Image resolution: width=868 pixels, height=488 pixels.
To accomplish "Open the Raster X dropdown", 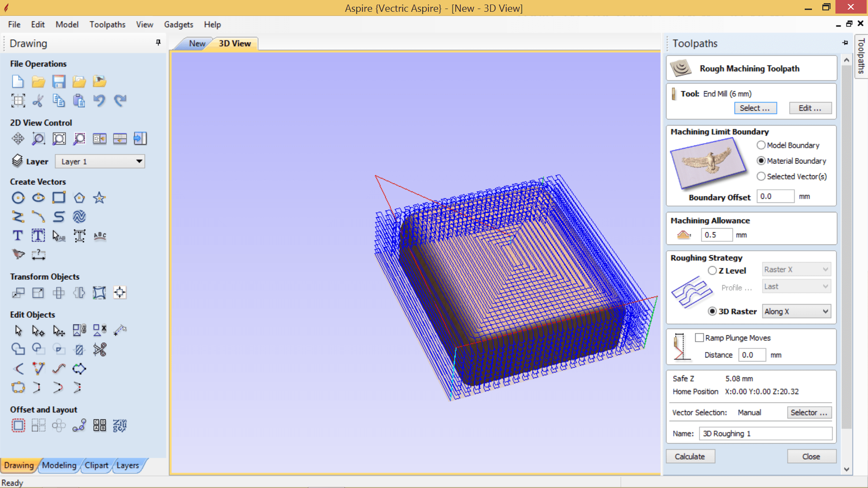I will 797,269.
